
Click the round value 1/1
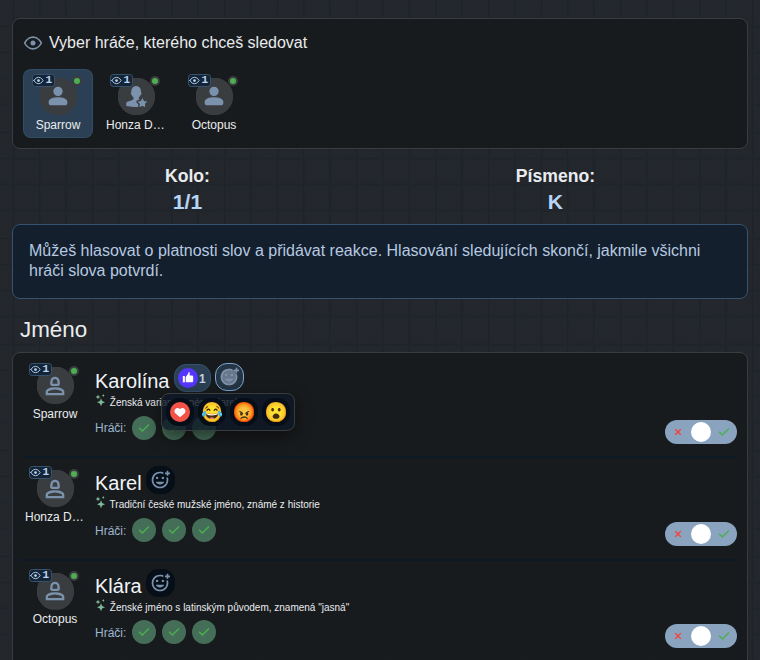point(187,202)
